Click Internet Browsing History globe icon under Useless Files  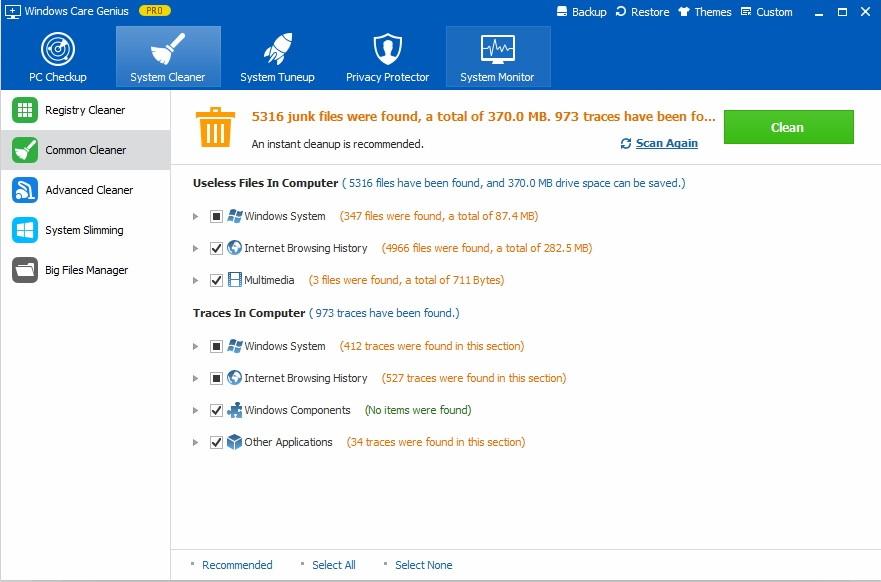click(235, 248)
